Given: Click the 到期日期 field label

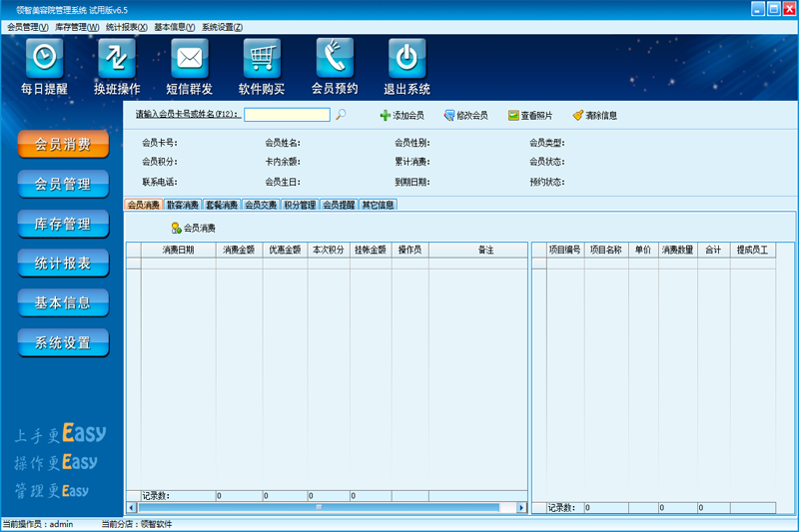Looking at the screenshot, I should tap(412, 183).
